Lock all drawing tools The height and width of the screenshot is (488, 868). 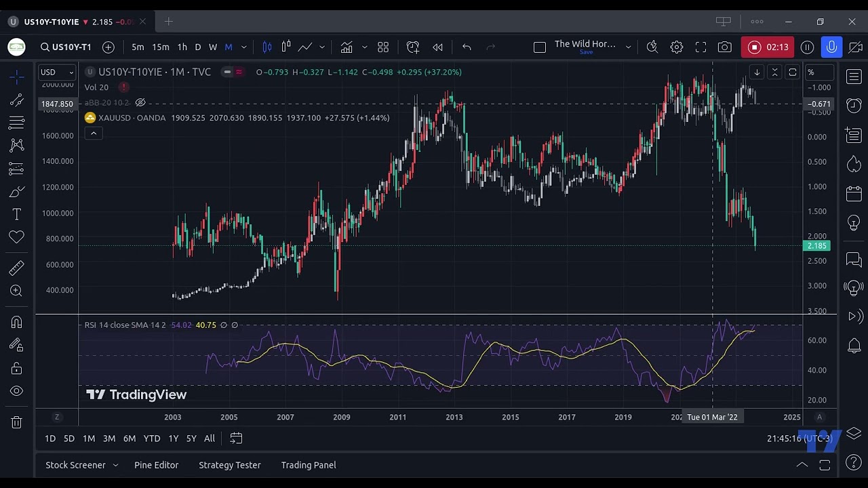(x=17, y=368)
